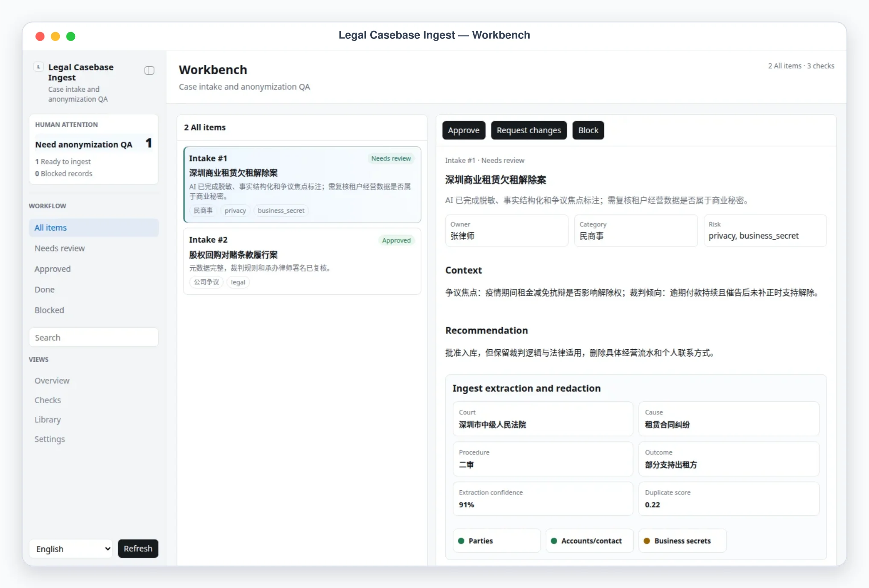
Task: Open Settings view
Action: (94, 439)
